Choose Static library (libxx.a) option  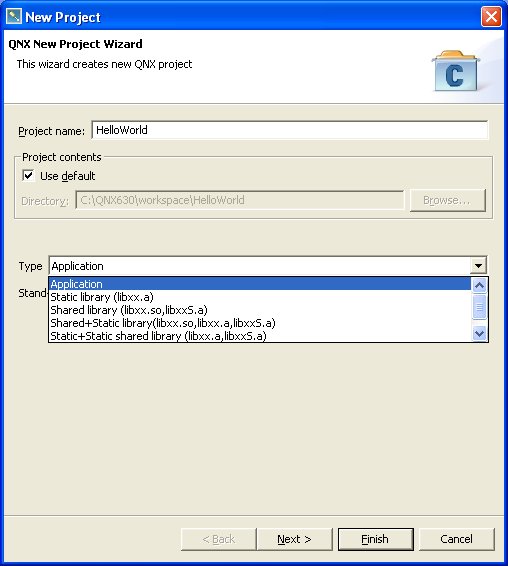click(260, 297)
